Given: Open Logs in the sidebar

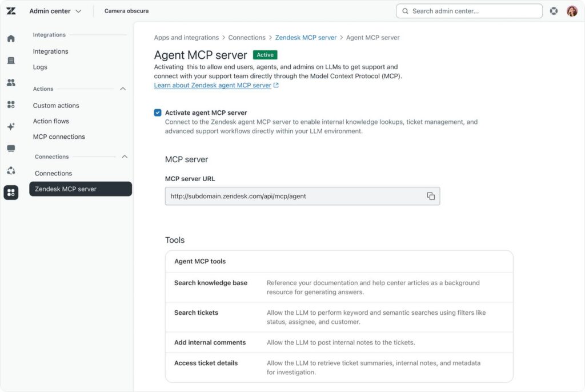Looking at the screenshot, I should [x=40, y=67].
